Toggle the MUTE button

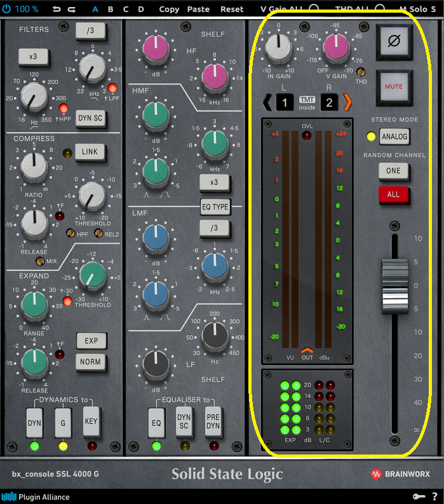(394, 87)
